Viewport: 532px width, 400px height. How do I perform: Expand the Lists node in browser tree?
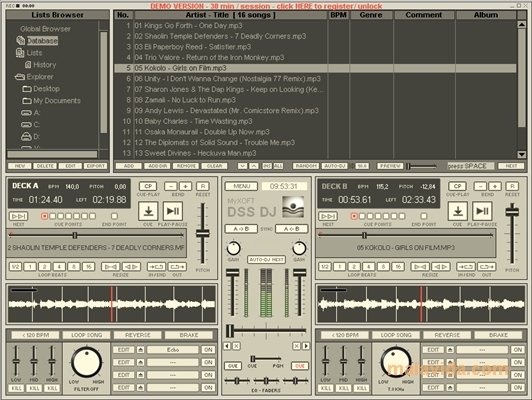pos(29,53)
